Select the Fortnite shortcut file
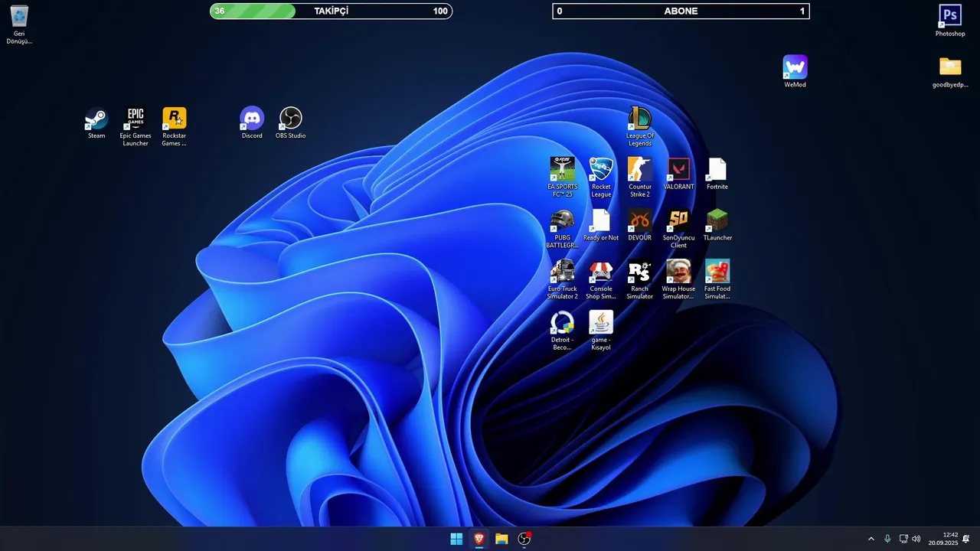980x551 pixels. click(717, 174)
